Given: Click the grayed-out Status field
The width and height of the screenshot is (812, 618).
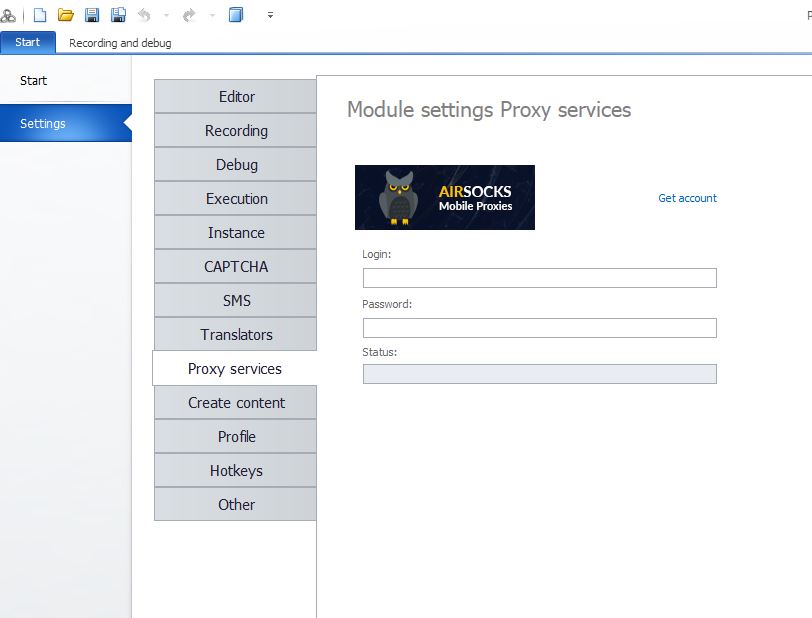Looking at the screenshot, I should 540,374.
